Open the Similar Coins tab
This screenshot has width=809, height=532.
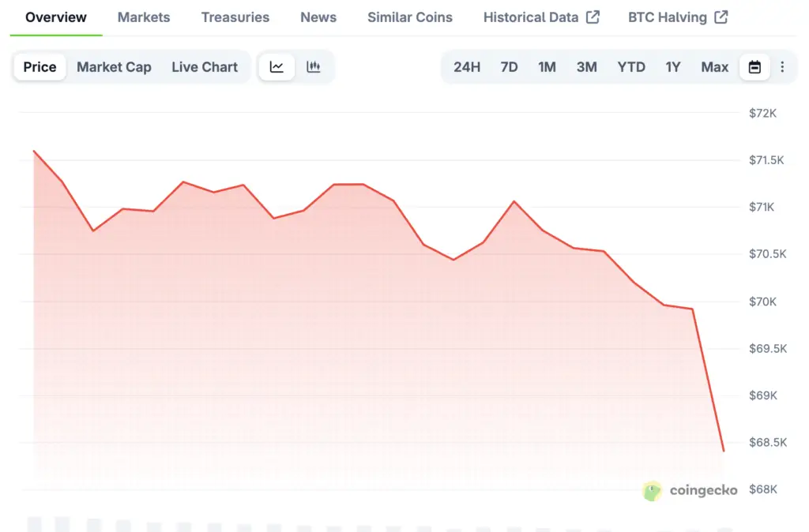click(x=410, y=17)
